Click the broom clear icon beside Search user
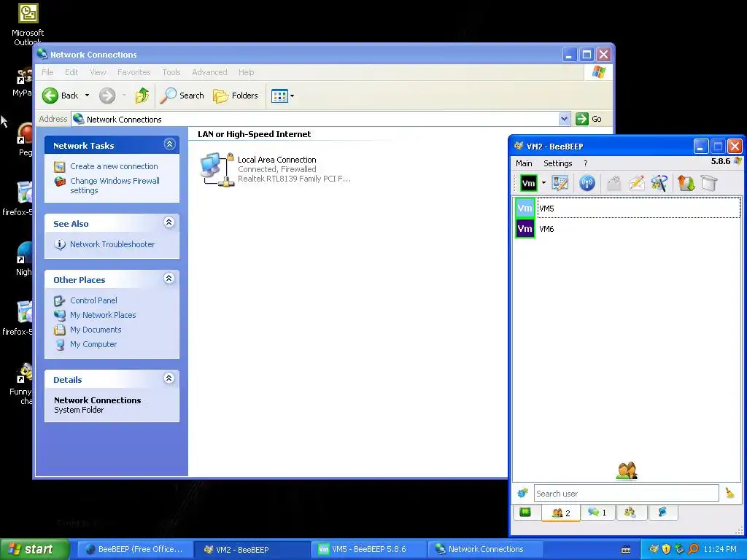This screenshot has width=747, height=560. [x=729, y=494]
